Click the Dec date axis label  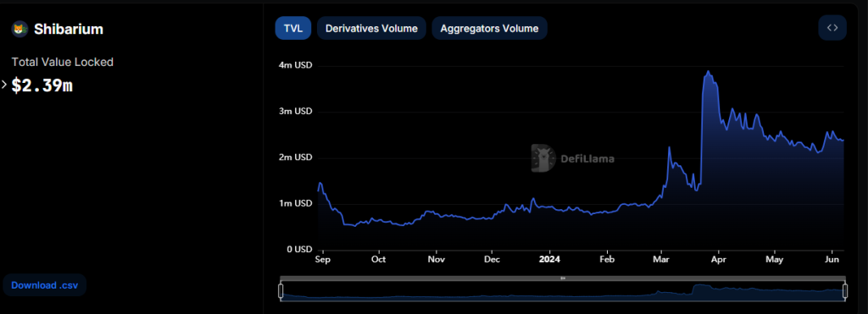pos(492,259)
